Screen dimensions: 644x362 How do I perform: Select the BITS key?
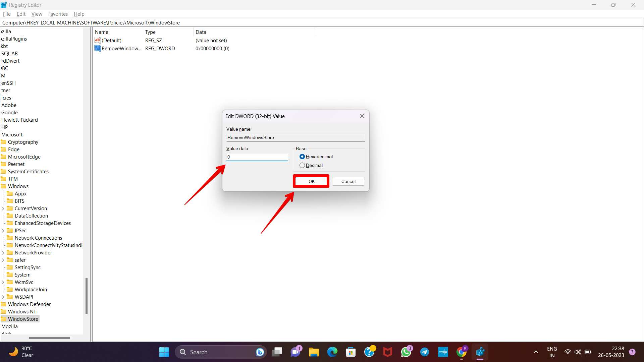[x=19, y=201]
